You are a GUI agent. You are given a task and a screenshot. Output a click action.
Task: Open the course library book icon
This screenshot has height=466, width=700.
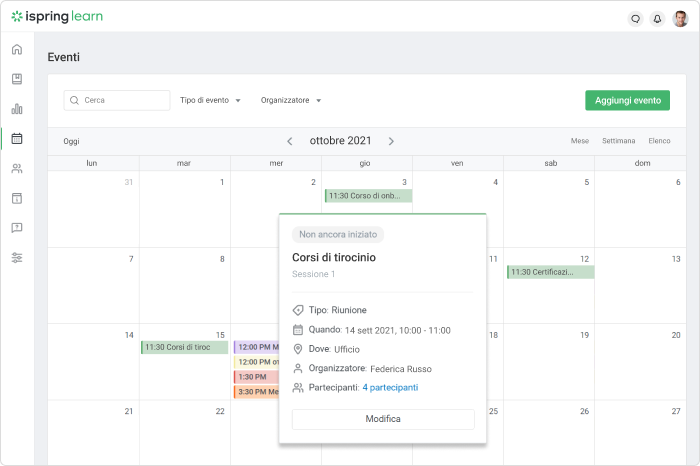(17, 79)
